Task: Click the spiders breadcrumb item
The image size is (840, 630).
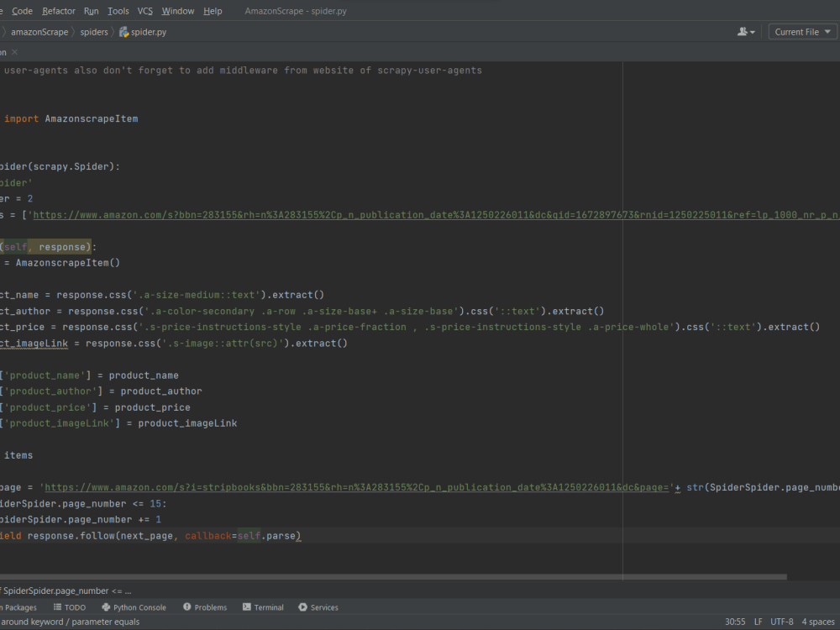Action: tap(94, 31)
